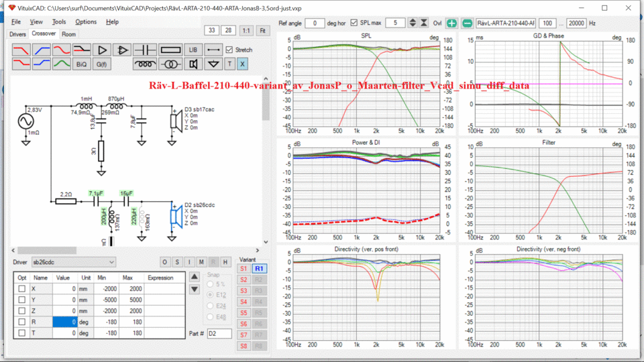Screen dimensions: 644x362
Task: Click schematic scroll right arrow
Action: pyautogui.click(x=258, y=250)
